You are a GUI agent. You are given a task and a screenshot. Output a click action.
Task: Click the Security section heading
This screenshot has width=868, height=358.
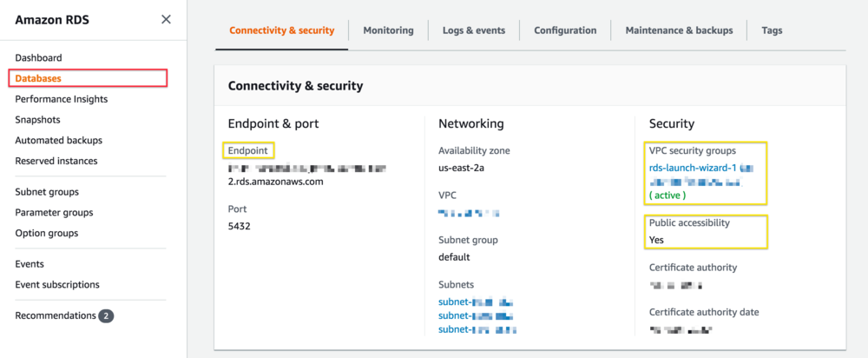pos(672,123)
